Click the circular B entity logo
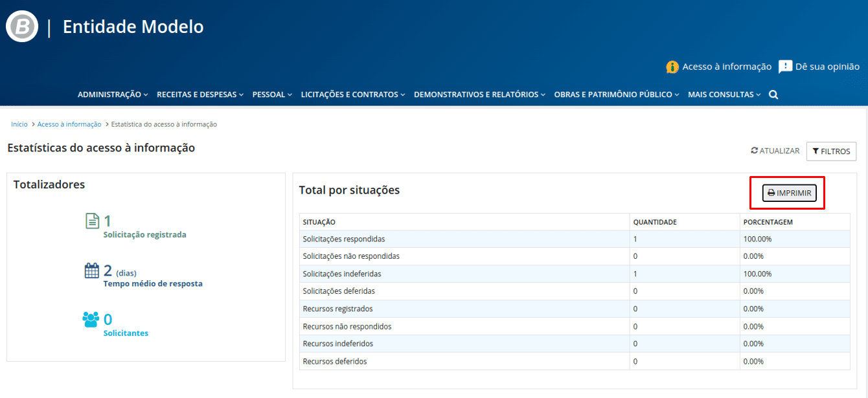Viewport: 868px width, 398px height. (x=21, y=26)
